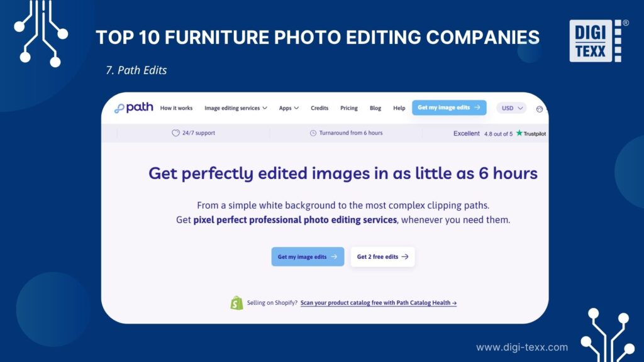Screen dimensions: 644x362
Task: Open the USD currency selector
Action: click(512, 108)
